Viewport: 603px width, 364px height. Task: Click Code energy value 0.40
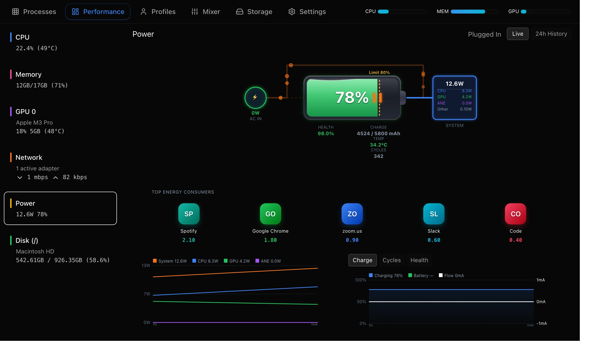point(516,240)
